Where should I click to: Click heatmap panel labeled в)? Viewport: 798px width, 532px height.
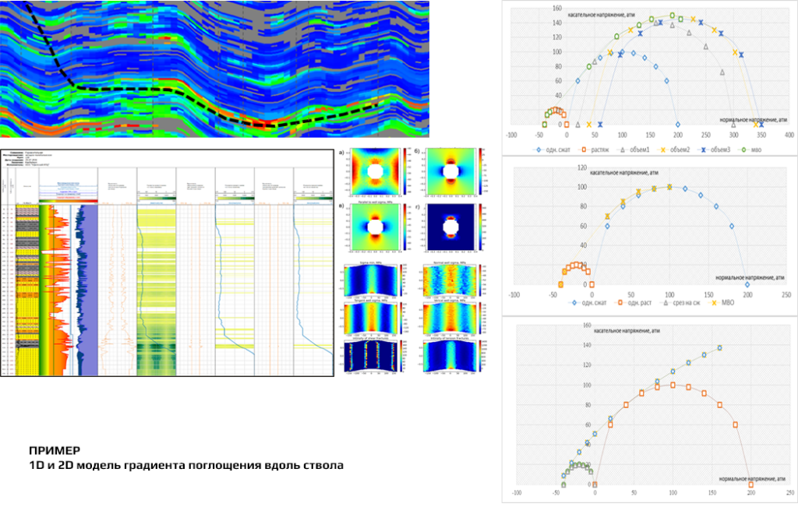[375, 228]
